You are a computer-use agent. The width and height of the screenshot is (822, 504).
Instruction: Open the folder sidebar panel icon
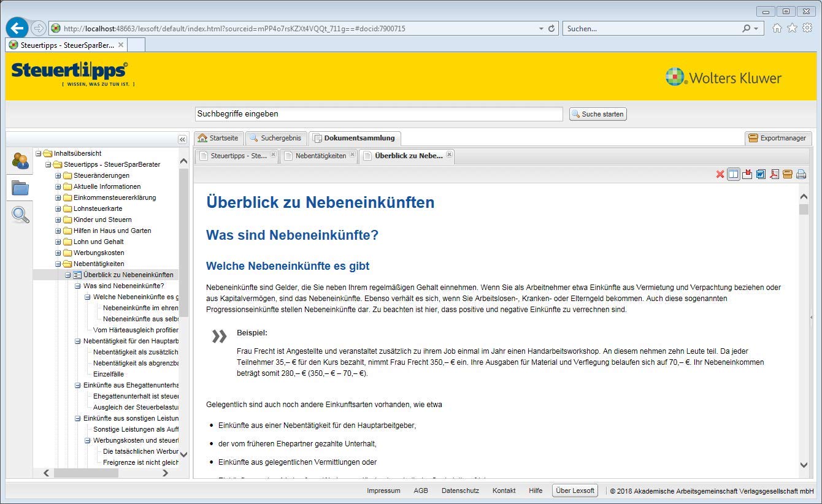[20, 188]
